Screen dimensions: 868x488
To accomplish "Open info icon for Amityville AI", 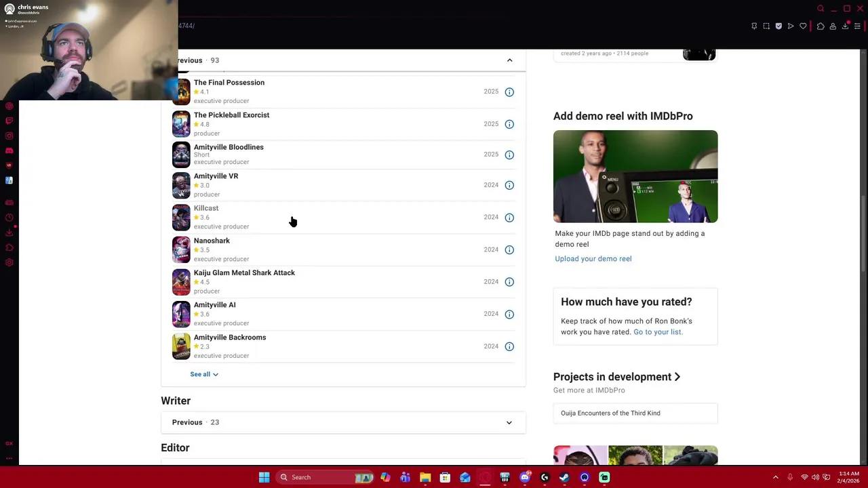I will 509,314.
